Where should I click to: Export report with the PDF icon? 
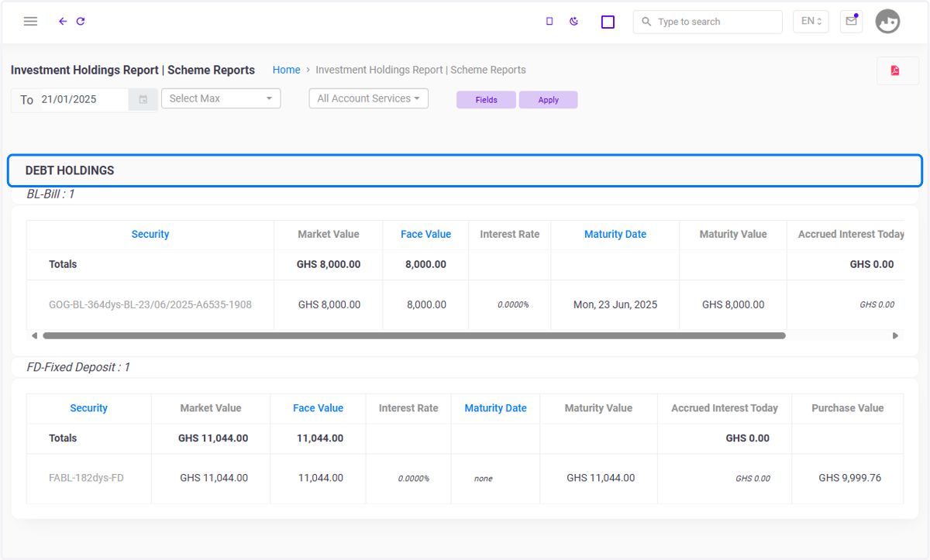[x=895, y=70]
